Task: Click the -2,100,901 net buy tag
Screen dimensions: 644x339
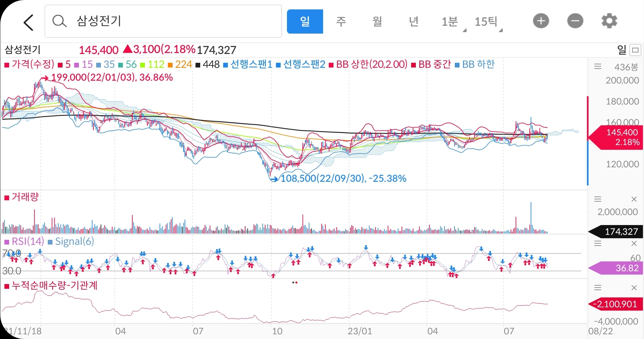Action: [x=616, y=304]
